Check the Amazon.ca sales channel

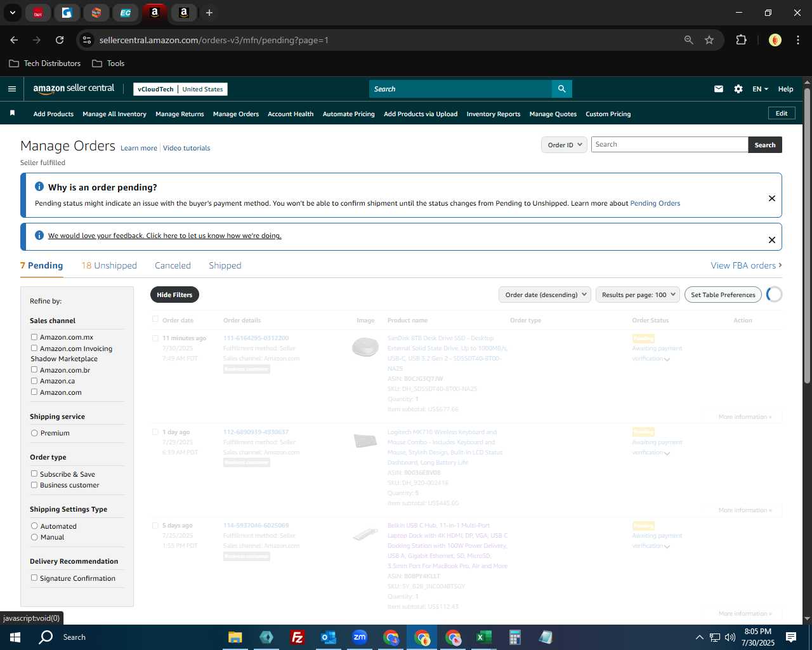pyautogui.click(x=34, y=381)
